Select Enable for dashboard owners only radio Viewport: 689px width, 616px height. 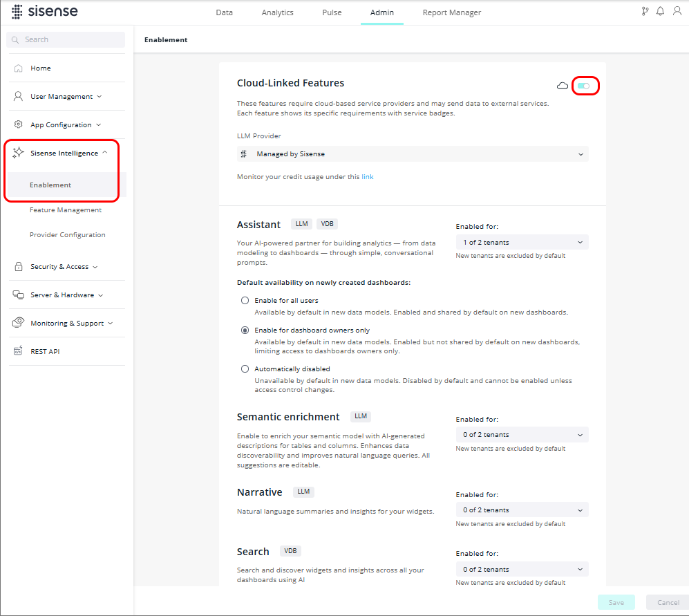tap(245, 330)
